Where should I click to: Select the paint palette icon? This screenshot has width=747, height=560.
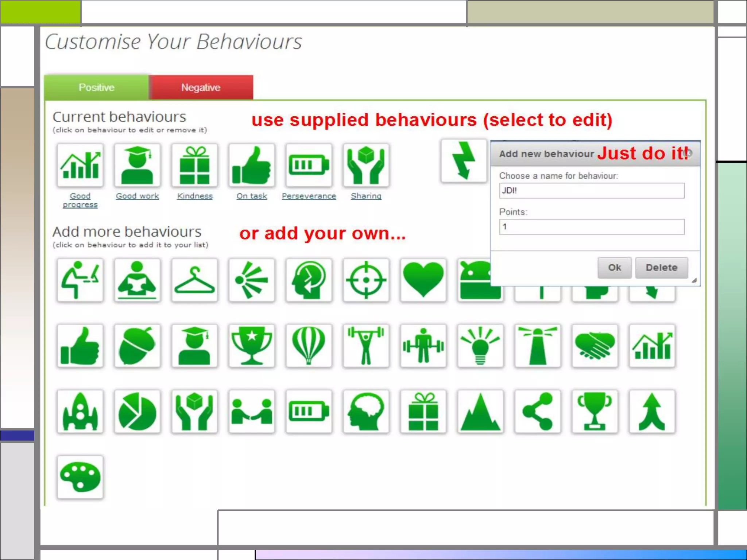click(x=80, y=477)
